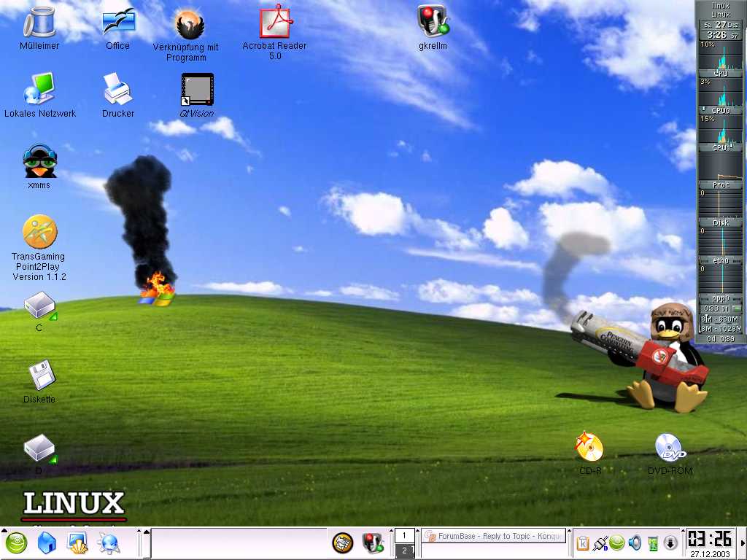
Task: Click the desktop-with-shell panel icon
Action: click(77, 542)
